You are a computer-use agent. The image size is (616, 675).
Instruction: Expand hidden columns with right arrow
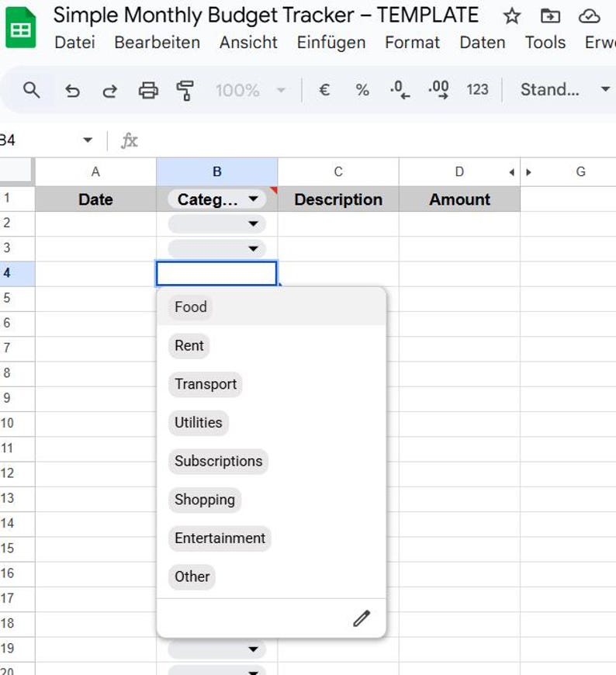528,172
